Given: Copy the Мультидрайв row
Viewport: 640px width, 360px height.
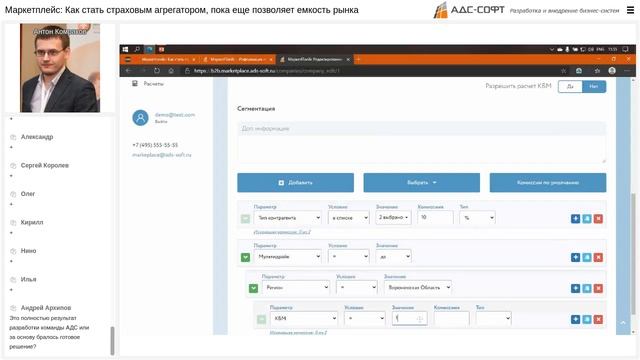Looking at the screenshot, I should click(587, 258).
